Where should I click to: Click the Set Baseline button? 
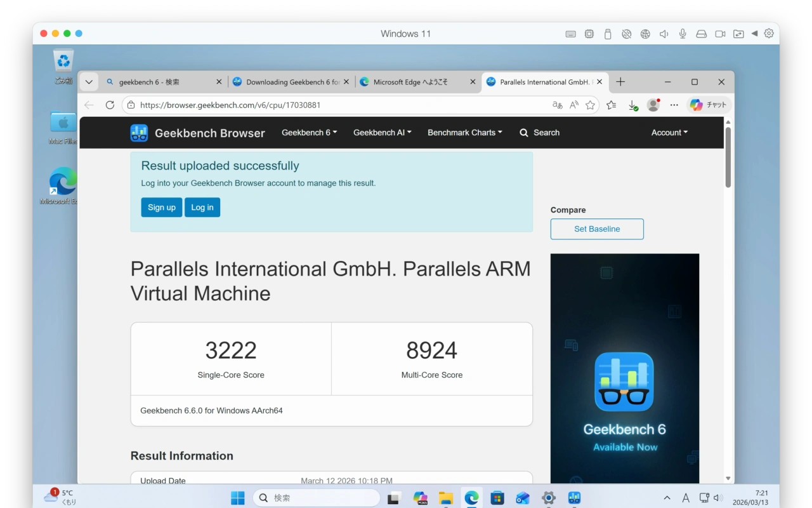[596, 229]
